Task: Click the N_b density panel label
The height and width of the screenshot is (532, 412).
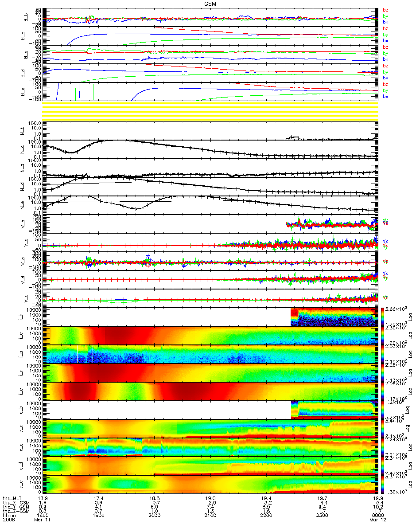Action: (23, 131)
